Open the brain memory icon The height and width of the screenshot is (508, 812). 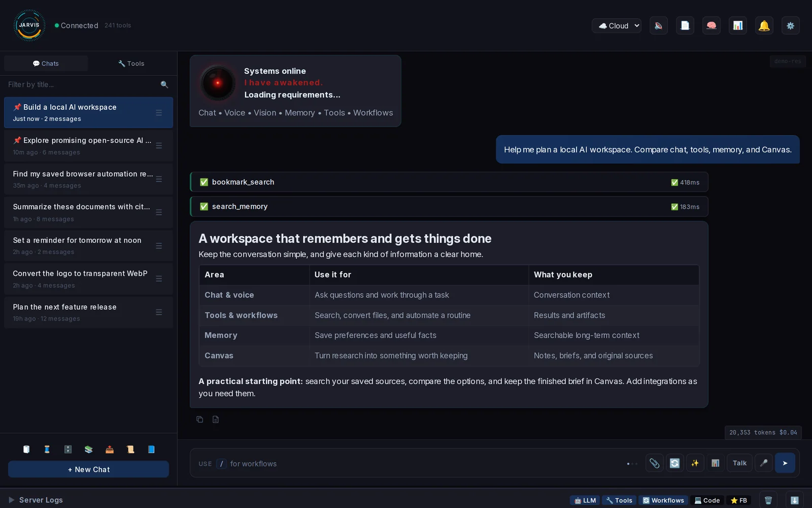click(x=712, y=25)
